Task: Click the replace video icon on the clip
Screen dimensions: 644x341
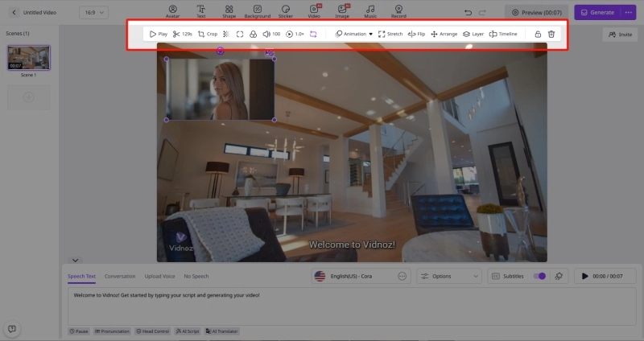Action: (270, 52)
